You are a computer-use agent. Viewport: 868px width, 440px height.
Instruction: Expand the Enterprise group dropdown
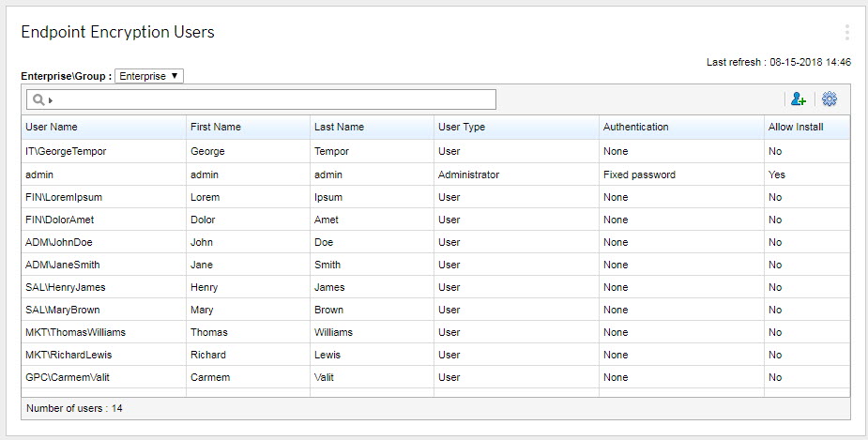click(149, 76)
